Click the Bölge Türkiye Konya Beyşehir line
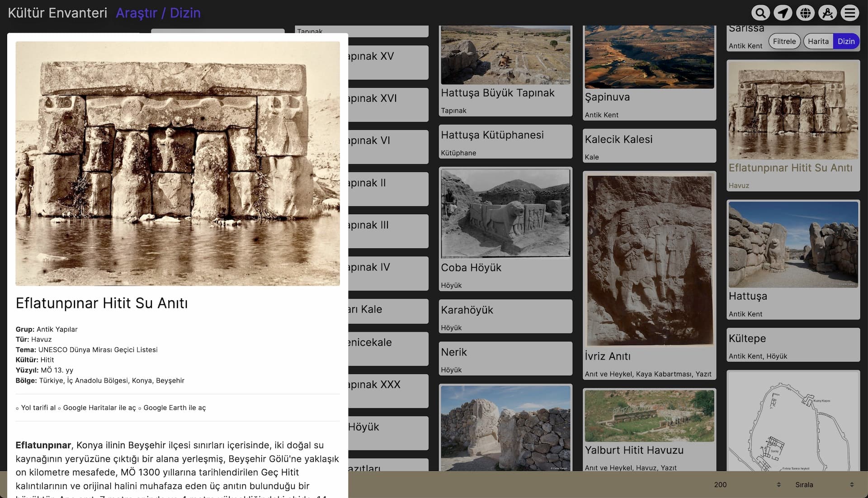The width and height of the screenshot is (868, 498). coord(100,380)
